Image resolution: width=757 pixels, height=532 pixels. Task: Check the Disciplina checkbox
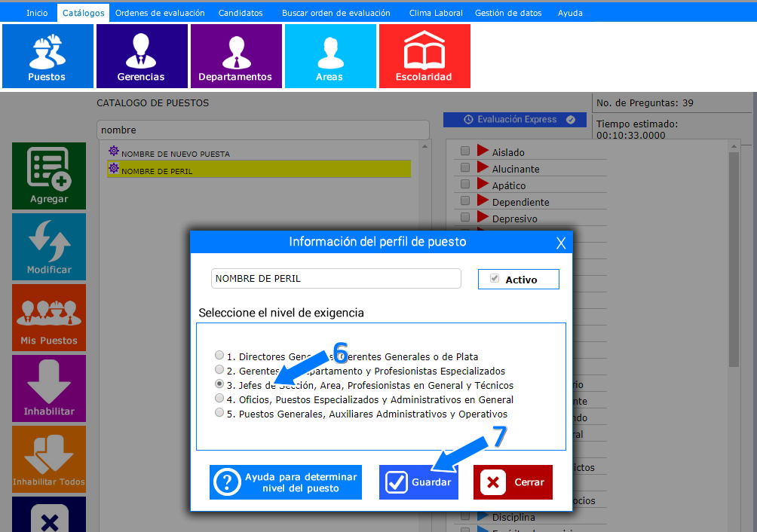pyautogui.click(x=465, y=515)
